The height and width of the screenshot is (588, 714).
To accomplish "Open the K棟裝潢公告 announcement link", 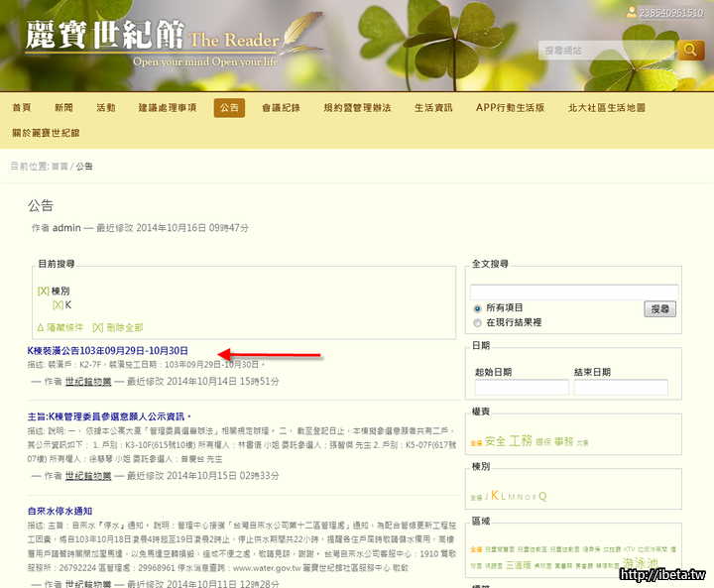I will (x=108, y=351).
